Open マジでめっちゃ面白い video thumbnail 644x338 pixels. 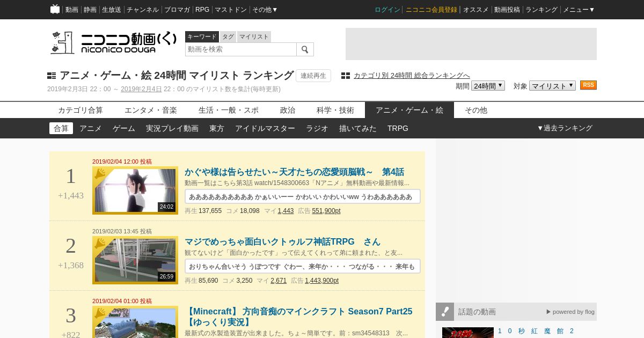pyautogui.click(x=135, y=260)
